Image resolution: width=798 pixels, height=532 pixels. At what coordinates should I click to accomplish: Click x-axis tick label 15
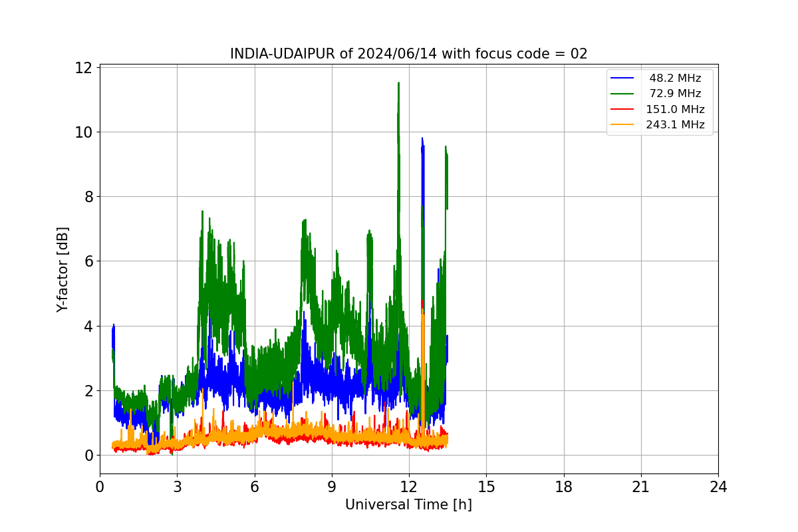click(486, 487)
